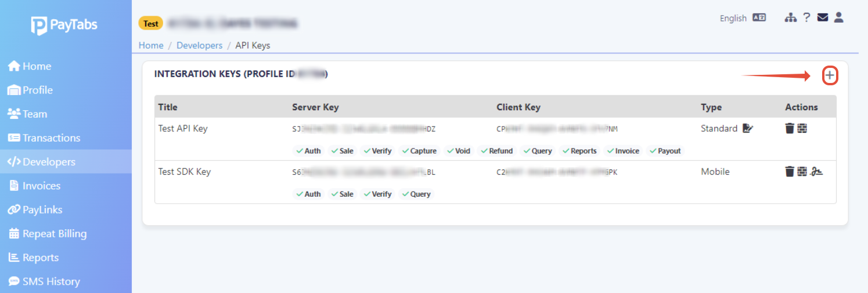Screen dimensions: 868x293
Task: Open SMS History in the sidebar
Action: coord(66,281)
